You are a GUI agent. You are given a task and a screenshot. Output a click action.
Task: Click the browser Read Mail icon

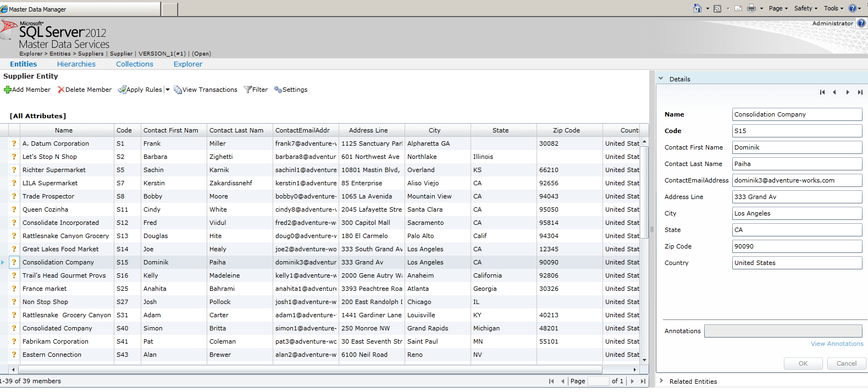[x=738, y=8]
